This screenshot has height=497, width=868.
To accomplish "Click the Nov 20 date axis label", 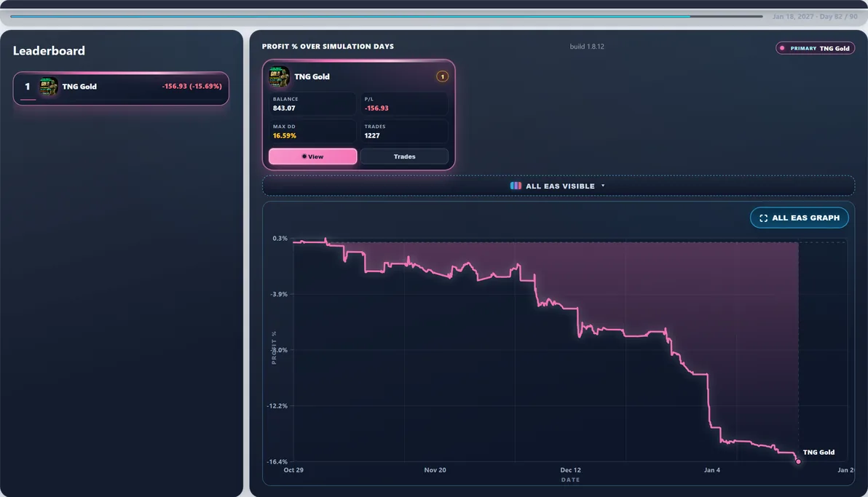I will click(435, 470).
